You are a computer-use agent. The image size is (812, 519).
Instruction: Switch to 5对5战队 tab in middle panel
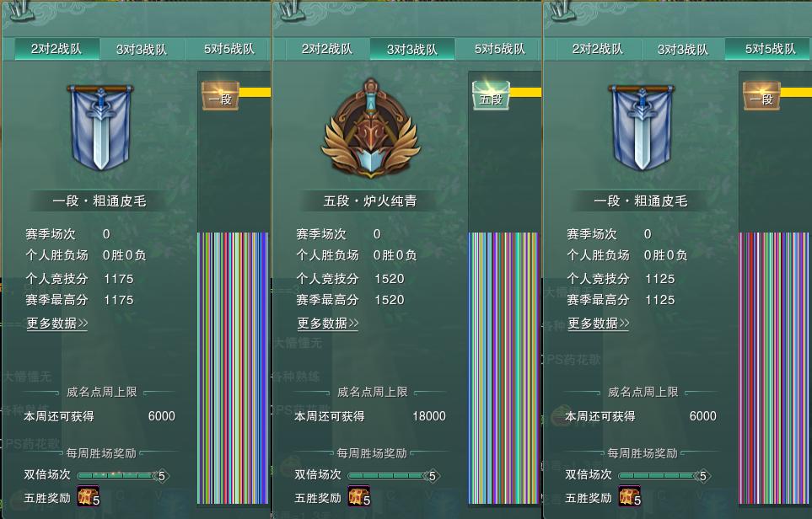[499, 49]
